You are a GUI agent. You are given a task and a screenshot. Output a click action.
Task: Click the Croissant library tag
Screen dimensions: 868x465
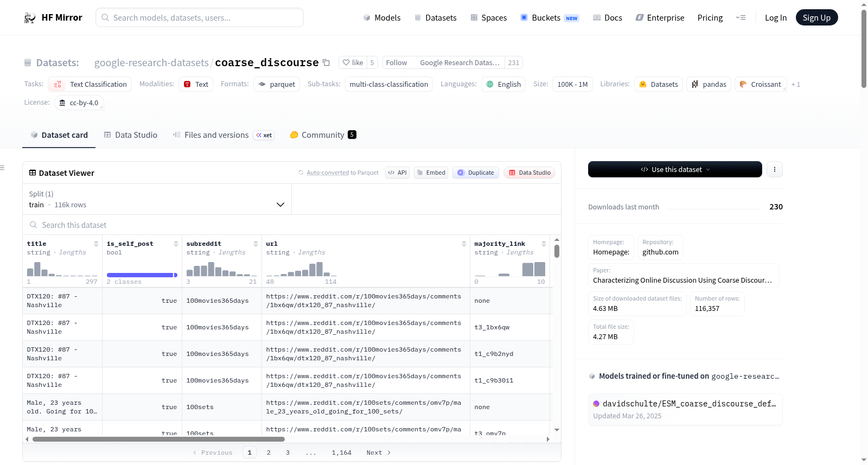761,84
